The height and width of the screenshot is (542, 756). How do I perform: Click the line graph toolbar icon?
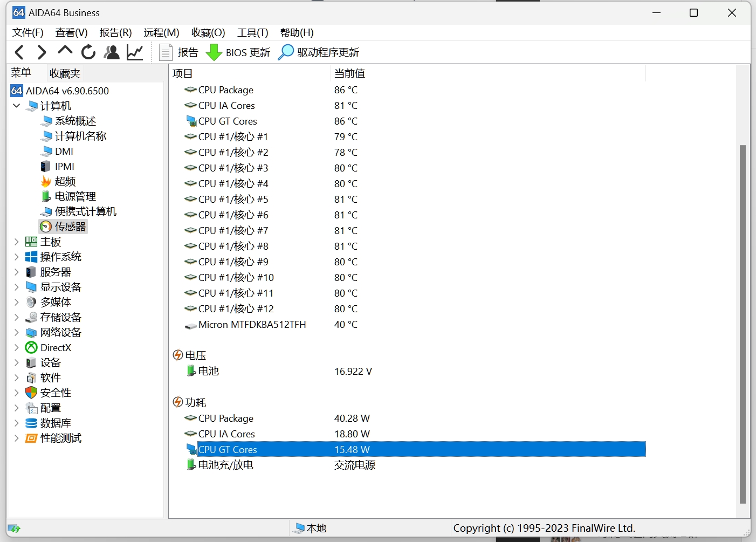click(135, 52)
